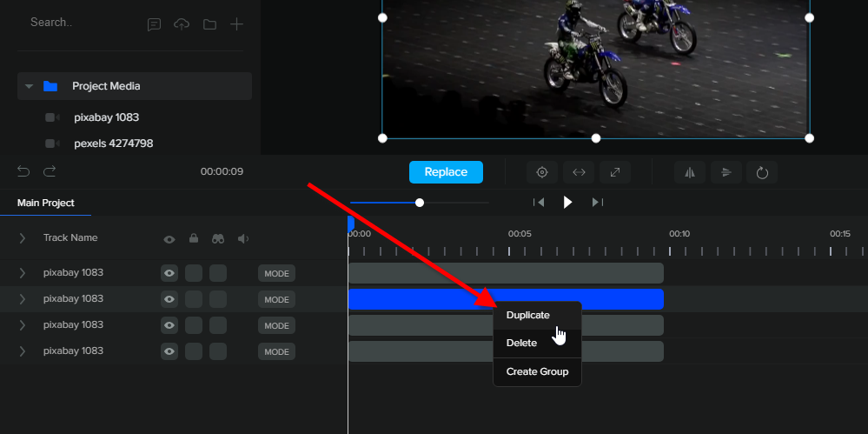The width and height of the screenshot is (868, 434).
Task: Click the comment bubble icon beside search
Action: pyautogui.click(x=154, y=24)
